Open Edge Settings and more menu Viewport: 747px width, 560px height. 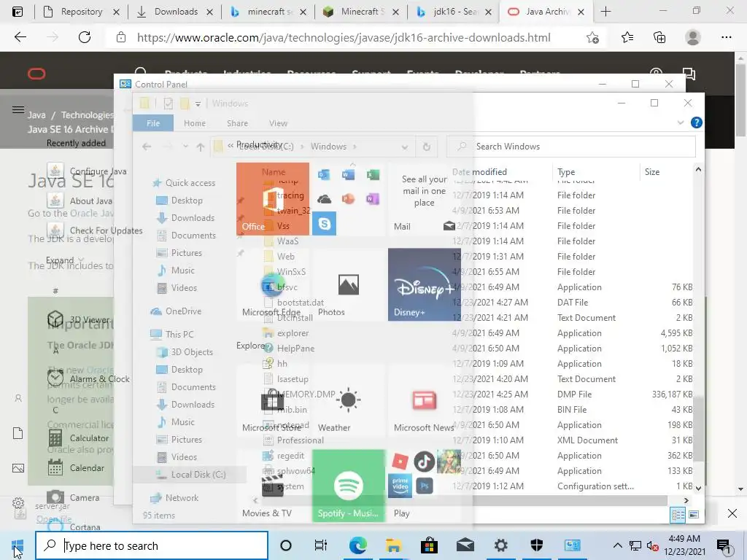[x=726, y=37]
